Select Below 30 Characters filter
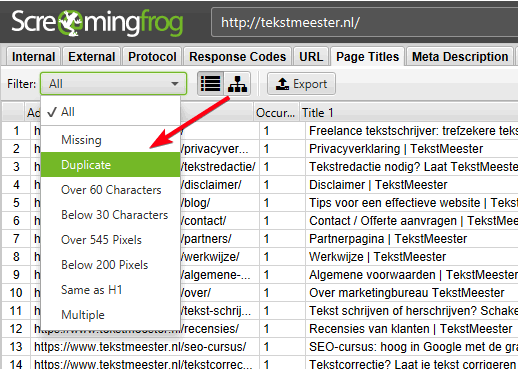This screenshot has height=369, width=518. pos(110,215)
